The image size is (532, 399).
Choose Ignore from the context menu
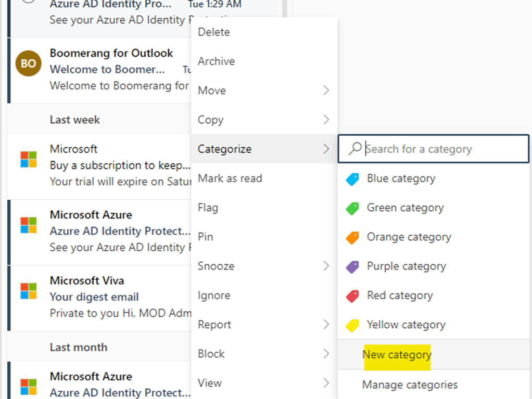coord(264,295)
